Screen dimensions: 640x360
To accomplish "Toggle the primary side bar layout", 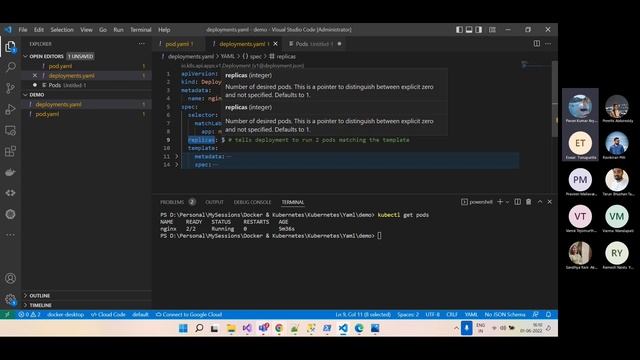I will point(459,30).
